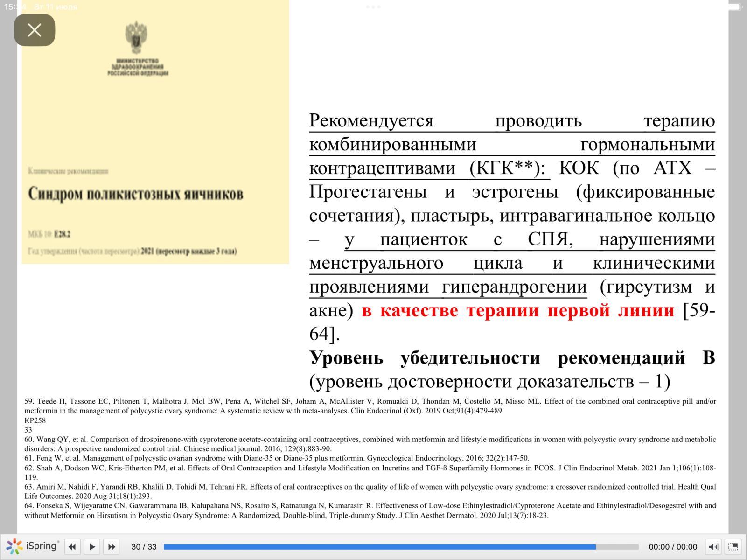747x560 pixels.
Task: Click the KP258 label
Action: [x=35, y=420]
